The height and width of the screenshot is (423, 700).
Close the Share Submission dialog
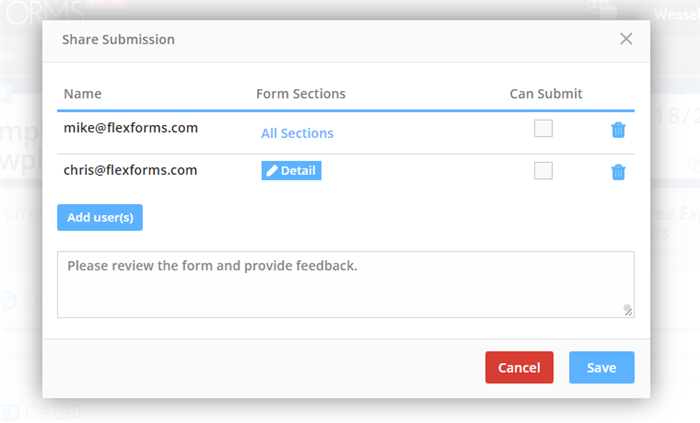[626, 39]
